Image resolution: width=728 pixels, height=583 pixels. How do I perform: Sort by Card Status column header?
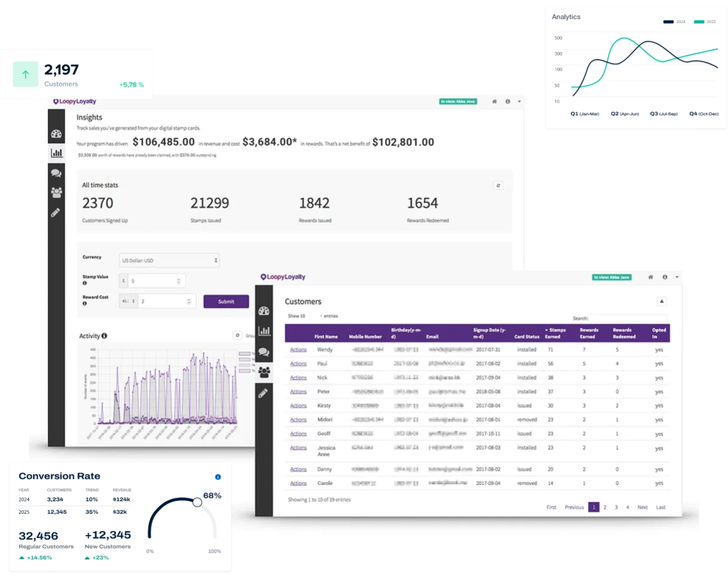[x=526, y=337]
